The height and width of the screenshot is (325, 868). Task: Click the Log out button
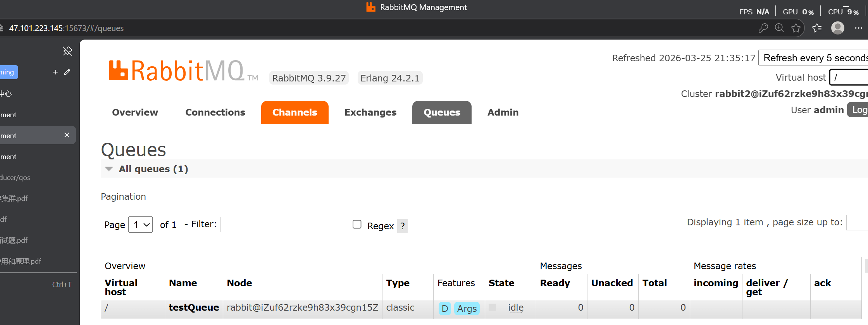point(858,110)
